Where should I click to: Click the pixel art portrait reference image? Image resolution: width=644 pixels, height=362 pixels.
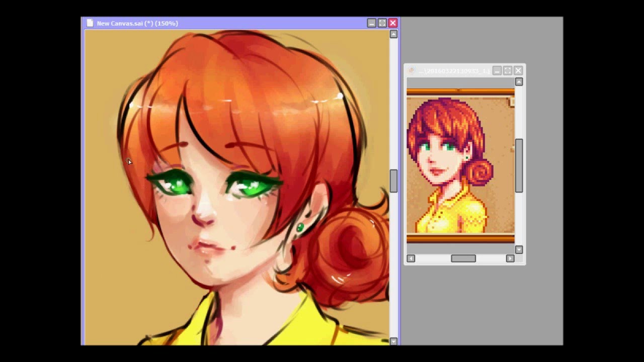tap(460, 166)
